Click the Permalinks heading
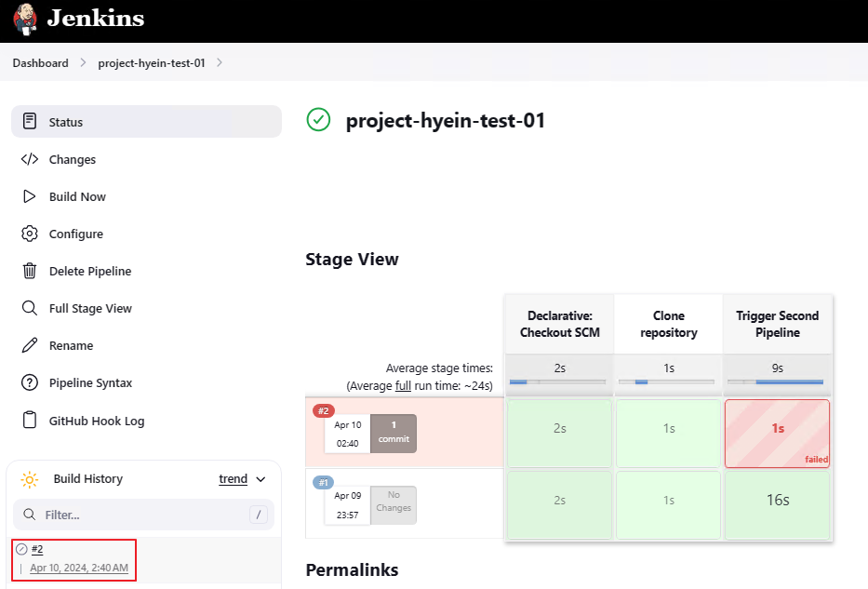Image resolution: width=868 pixels, height=589 pixels. pyautogui.click(x=352, y=569)
